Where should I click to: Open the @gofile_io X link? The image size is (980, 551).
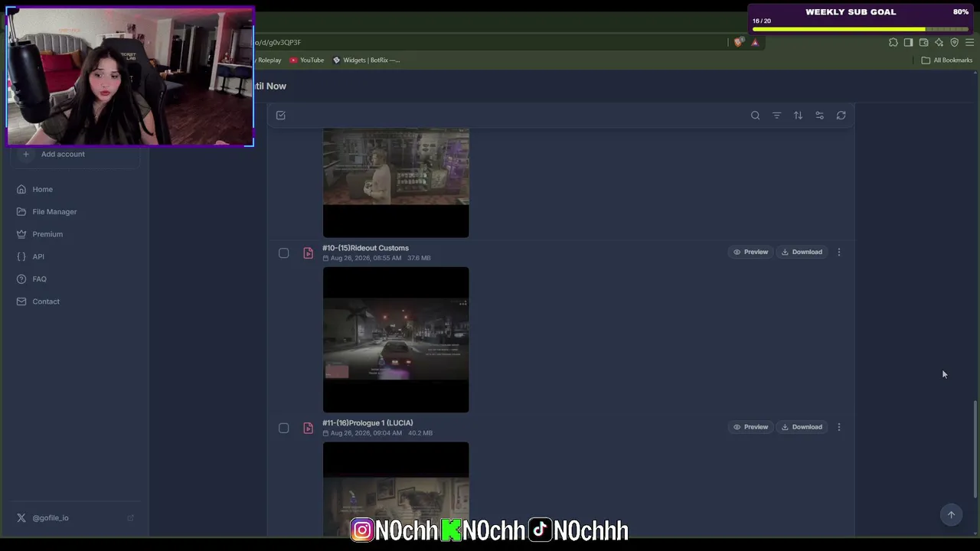pos(51,518)
